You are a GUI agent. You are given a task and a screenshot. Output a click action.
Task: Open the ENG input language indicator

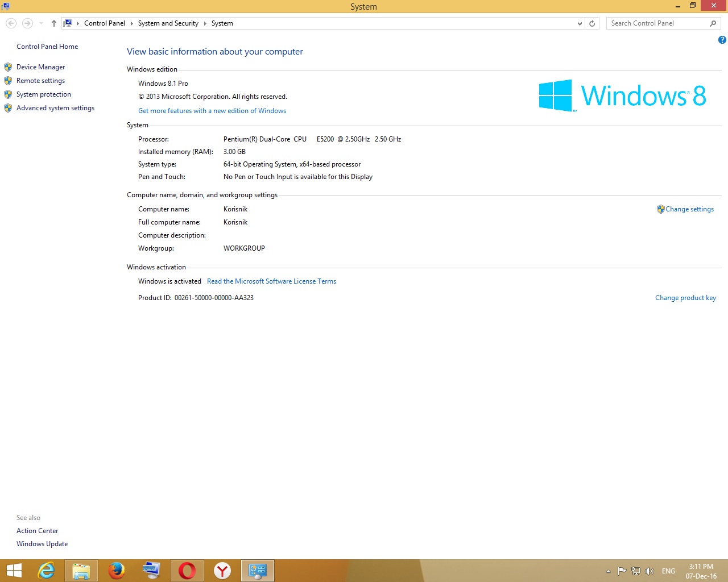[x=668, y=571]
